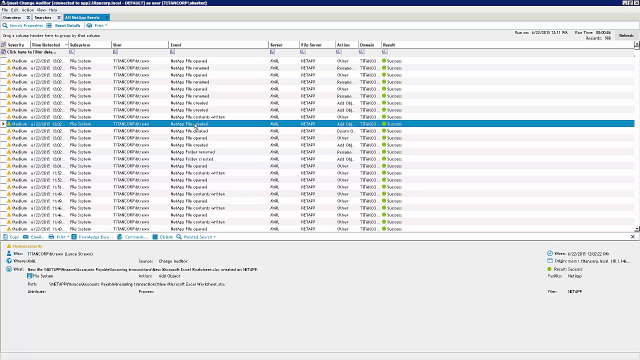Open the Server column filter icon

272,52
